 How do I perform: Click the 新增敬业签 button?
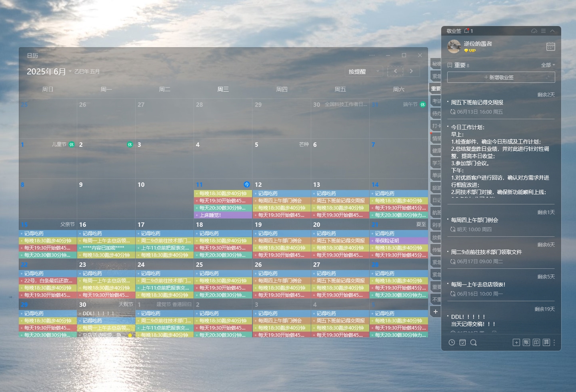click(501, 77)
